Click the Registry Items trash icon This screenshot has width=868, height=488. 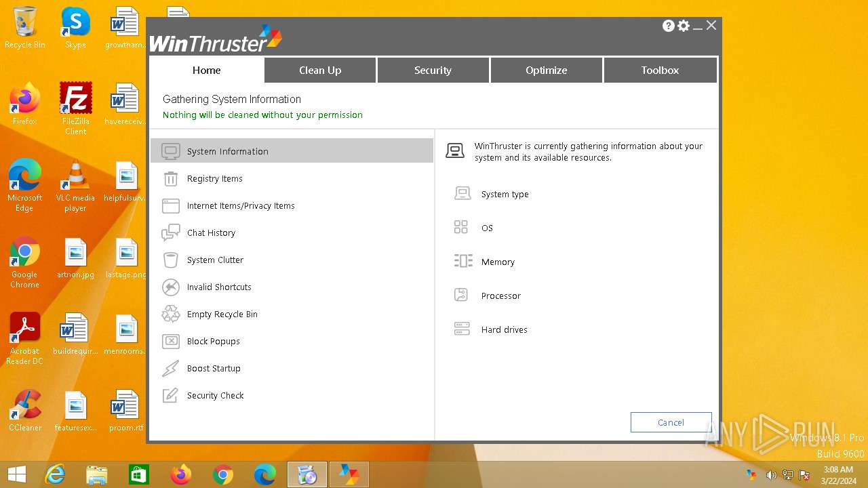171,178
